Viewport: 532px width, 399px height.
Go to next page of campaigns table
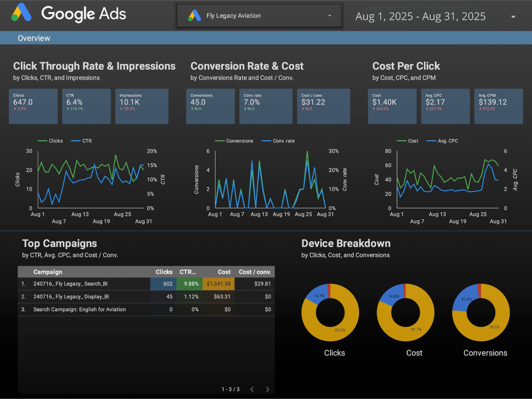pos(268,389)
